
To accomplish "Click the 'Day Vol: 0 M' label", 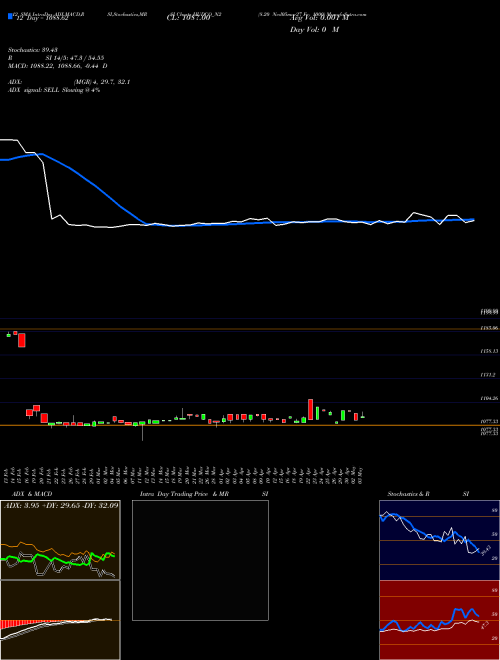I will point(314,29).
